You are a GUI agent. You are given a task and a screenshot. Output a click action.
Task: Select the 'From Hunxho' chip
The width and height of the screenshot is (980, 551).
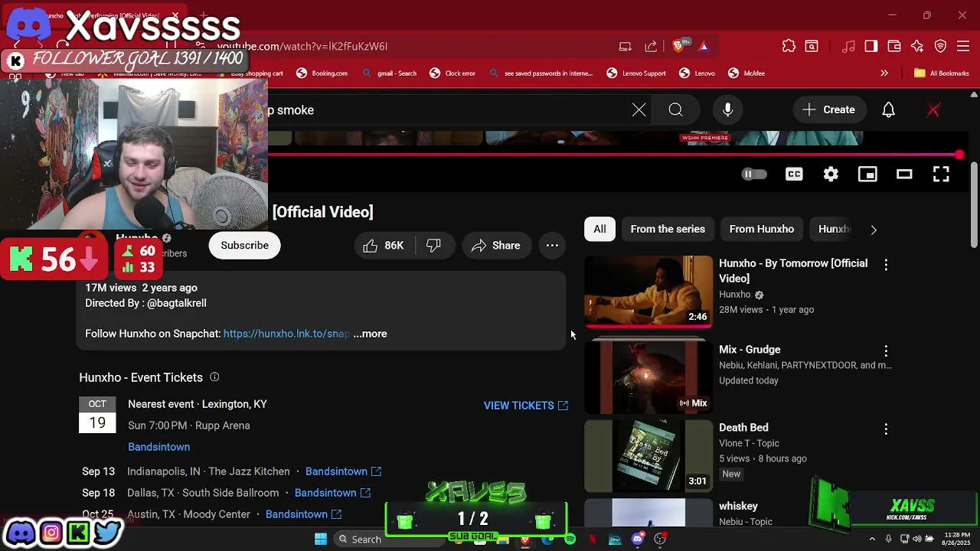click(762, 229)
